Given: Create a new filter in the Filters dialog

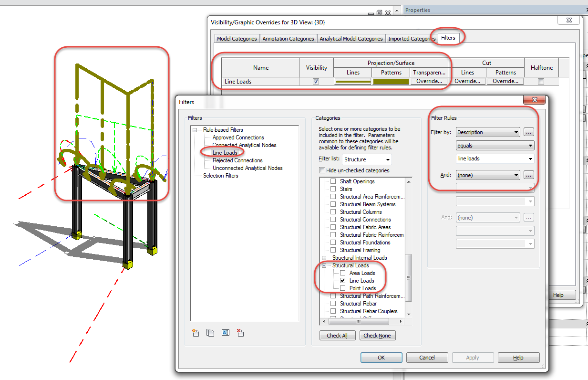Looking at the screenshot, I should 196,333.
